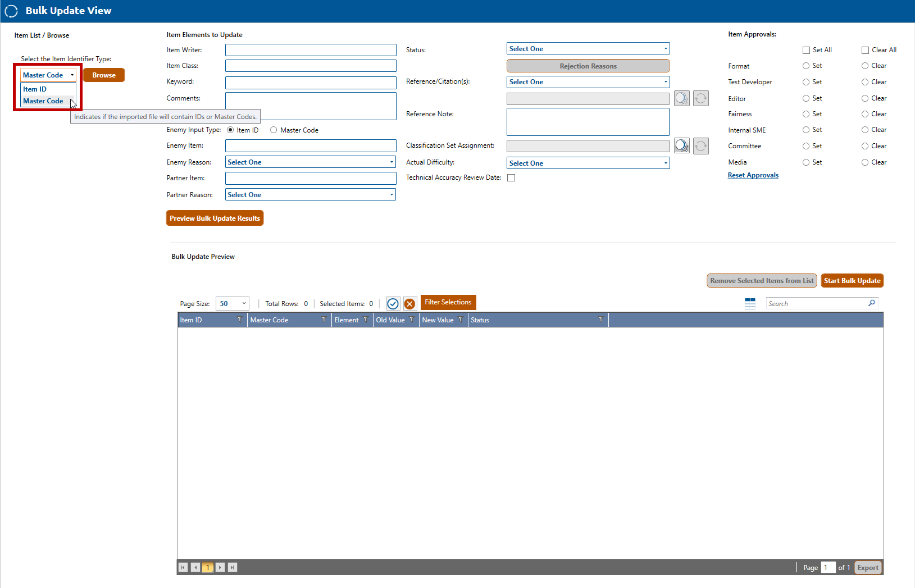
Task: Click filter icon on Master Code column
Action: pyautogui.click(x=324, y=320)
